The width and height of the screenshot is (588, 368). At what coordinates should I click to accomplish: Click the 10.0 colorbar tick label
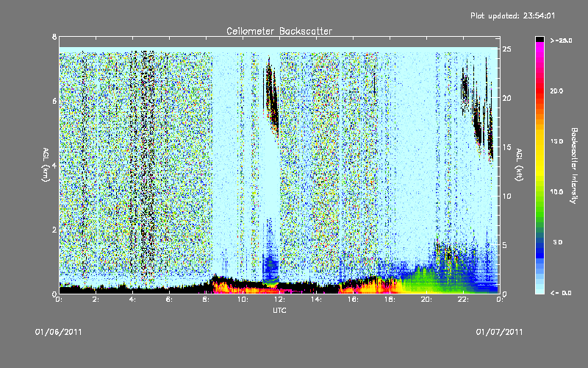557,192
